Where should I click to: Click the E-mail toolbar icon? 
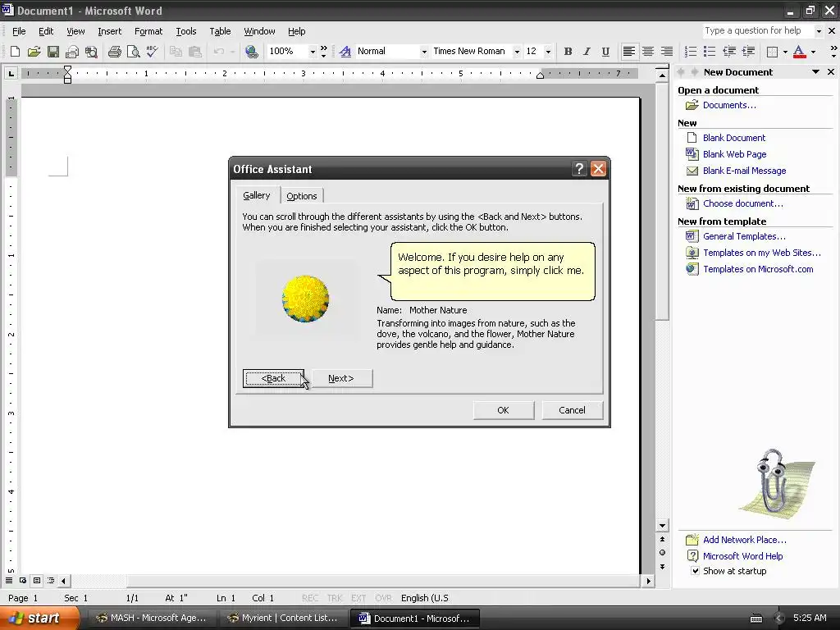[x=72, y=52]
